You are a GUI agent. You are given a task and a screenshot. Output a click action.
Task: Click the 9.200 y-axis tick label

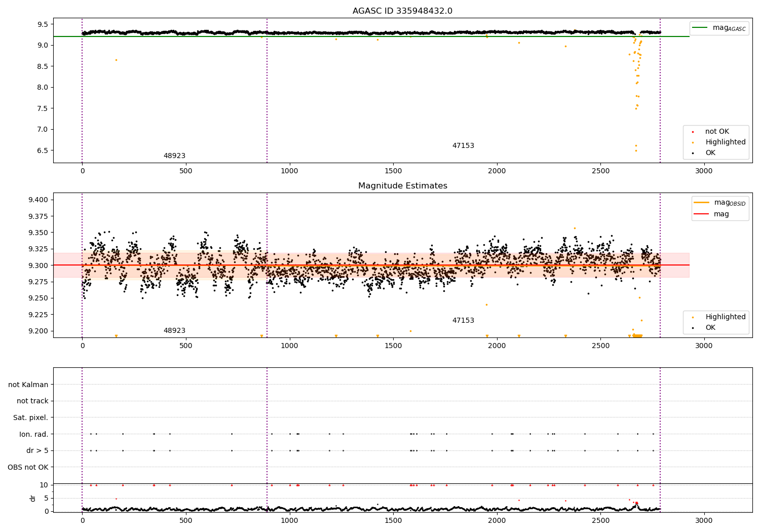[x=38, y=331]
